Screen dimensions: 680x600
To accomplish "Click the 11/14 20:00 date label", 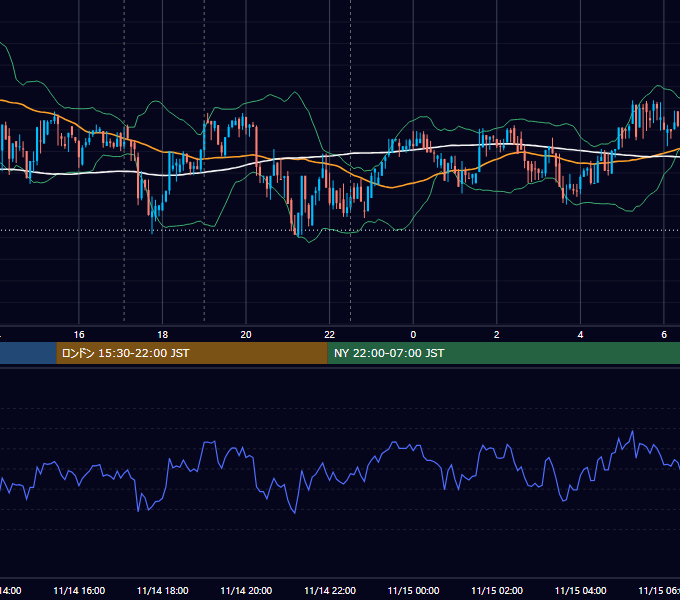I will (x=246, y=590).
